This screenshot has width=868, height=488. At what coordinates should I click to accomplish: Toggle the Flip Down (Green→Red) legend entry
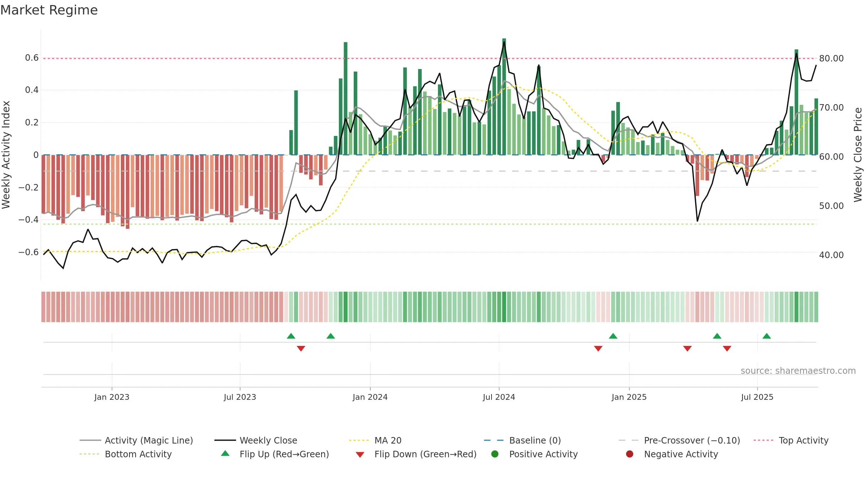coord(416,454)
